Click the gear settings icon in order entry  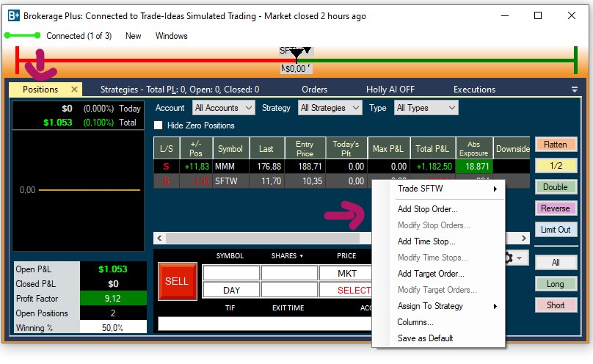[x=509, y=258]
